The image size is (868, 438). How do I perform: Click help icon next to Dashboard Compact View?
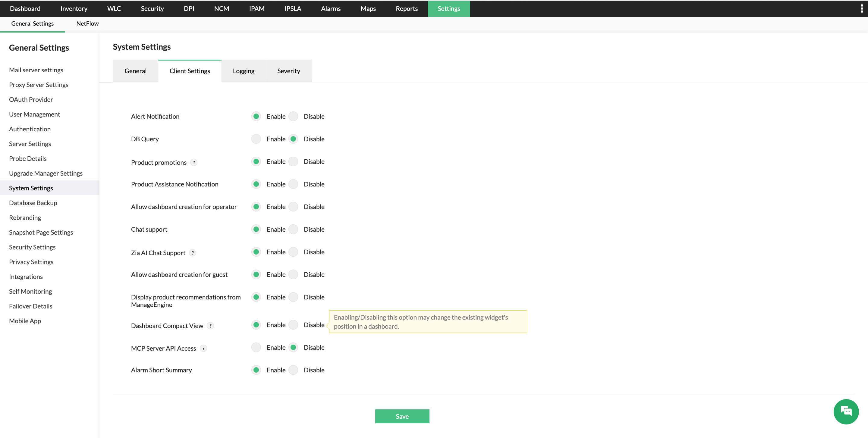point(210,326)
